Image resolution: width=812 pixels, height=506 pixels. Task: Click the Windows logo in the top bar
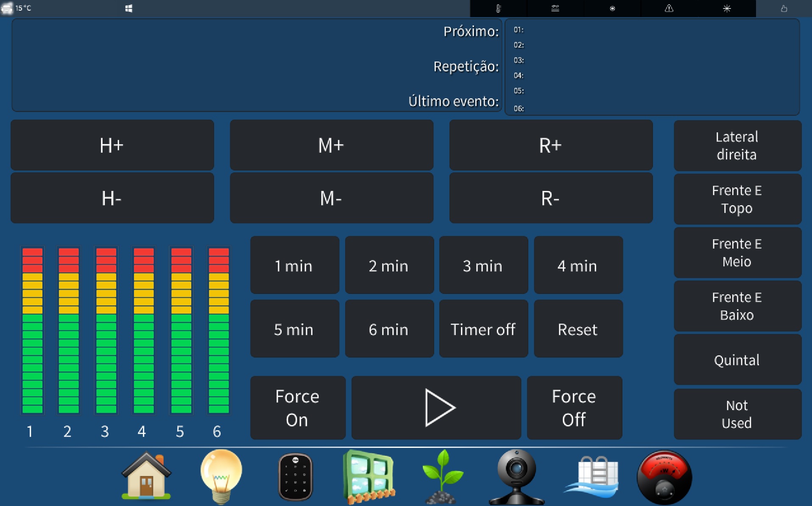[x=129, y=8]
